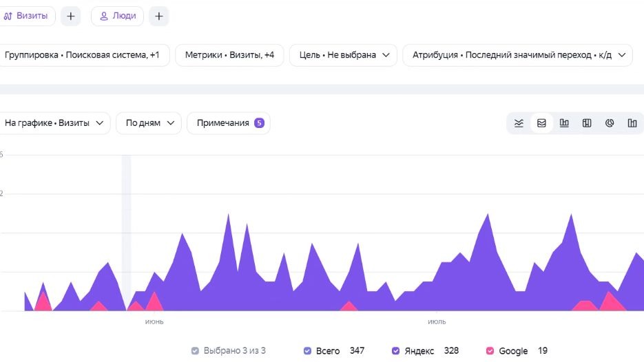The image size is (644, 362).
Task: Click the Google value 19
Action: (x=543, y=351)
